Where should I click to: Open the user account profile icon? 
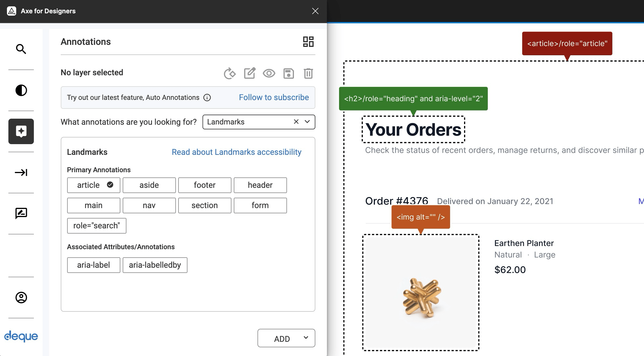(21, 298)
